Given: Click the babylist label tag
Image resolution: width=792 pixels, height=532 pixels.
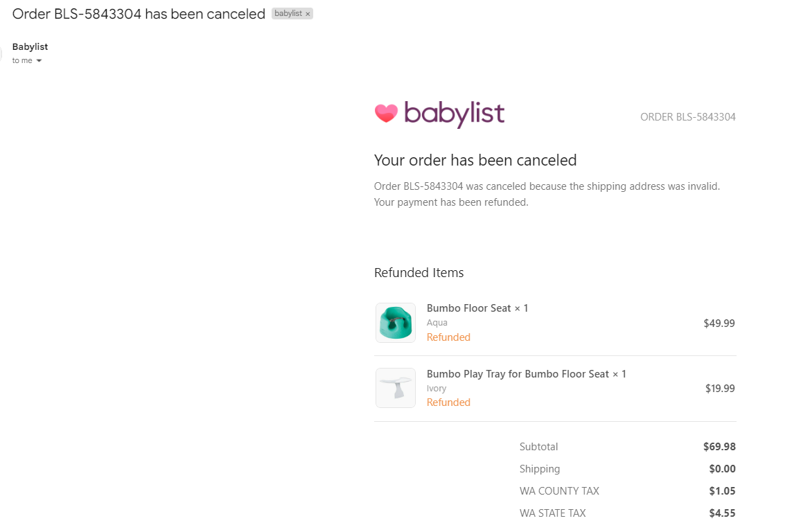Looking at the screenshot, I should pyautogui.click(x=288, y=14).
